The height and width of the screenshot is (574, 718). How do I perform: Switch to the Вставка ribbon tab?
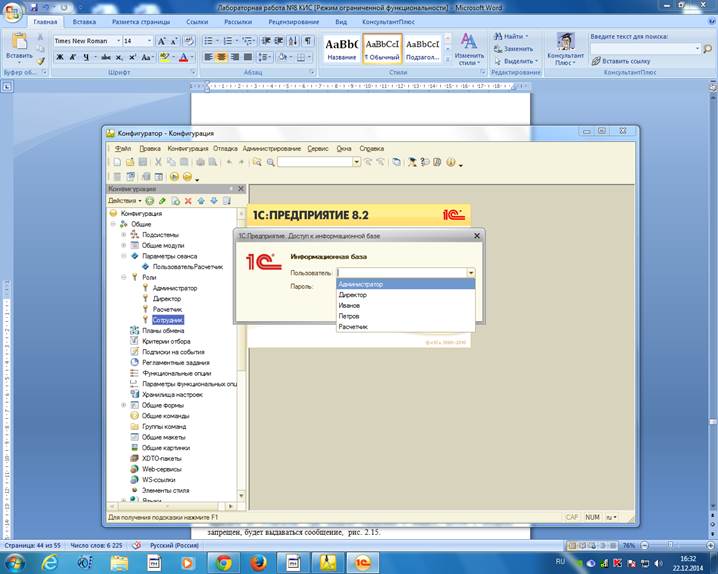[x=84, y=22]
